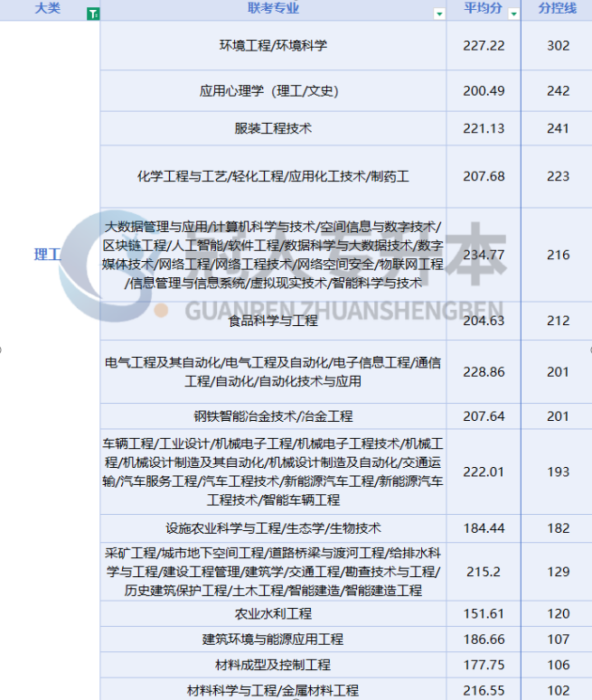Click the 分控线 column header

click(558, 8)
